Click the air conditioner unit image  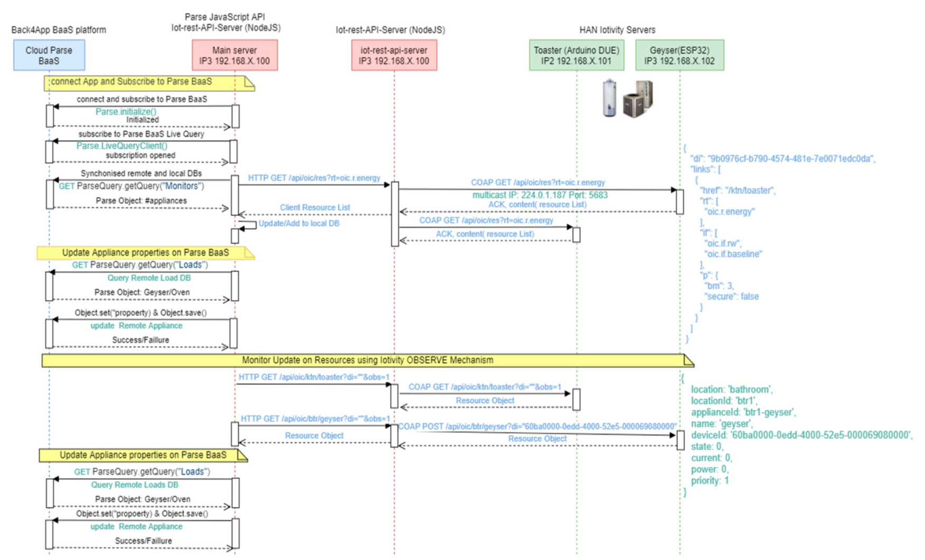click(x=638, y=99)
